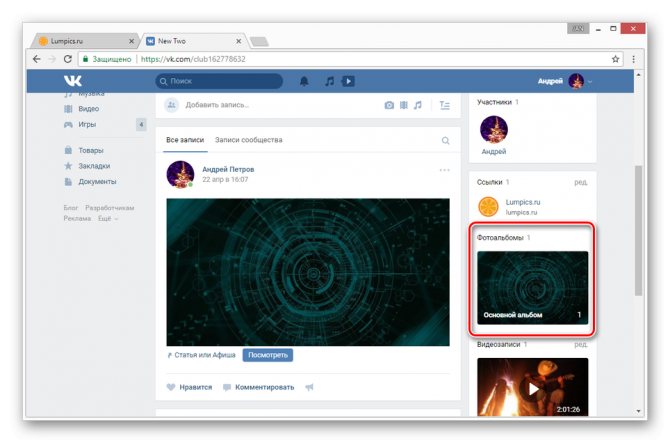Switch to the Записи сообщества tab
This screenshot has width=670, height=443.
click(249, 140)
